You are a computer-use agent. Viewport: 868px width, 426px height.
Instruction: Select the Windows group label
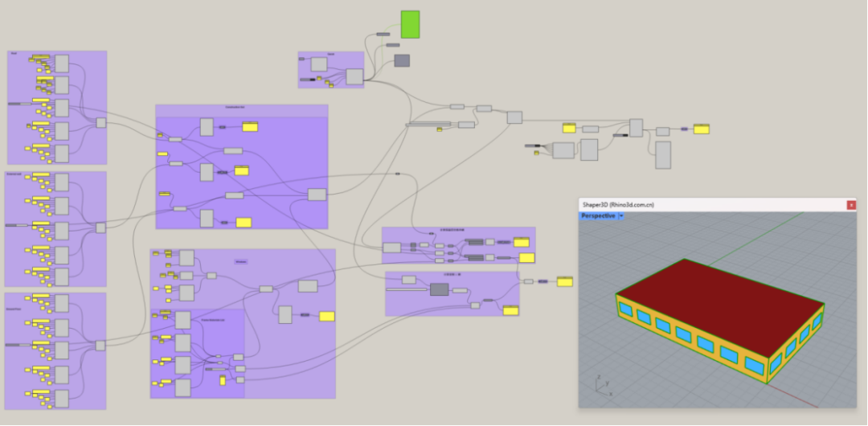240,261
